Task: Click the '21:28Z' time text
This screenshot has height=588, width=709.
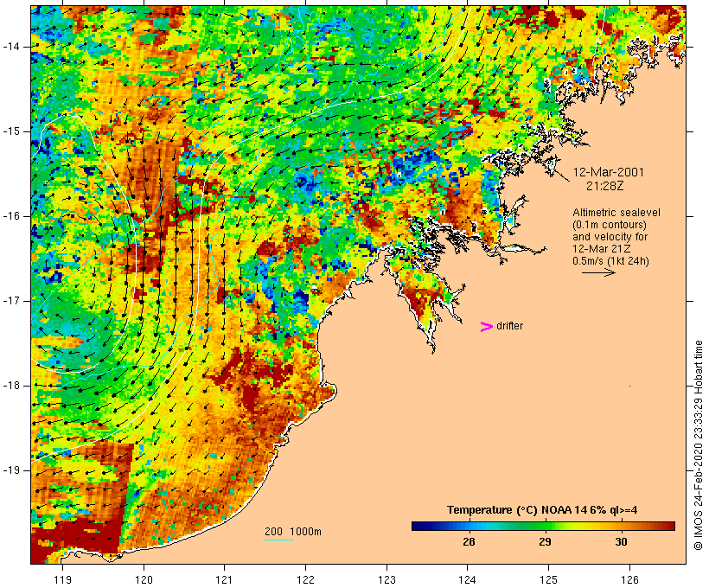Action: coord(605,186)
